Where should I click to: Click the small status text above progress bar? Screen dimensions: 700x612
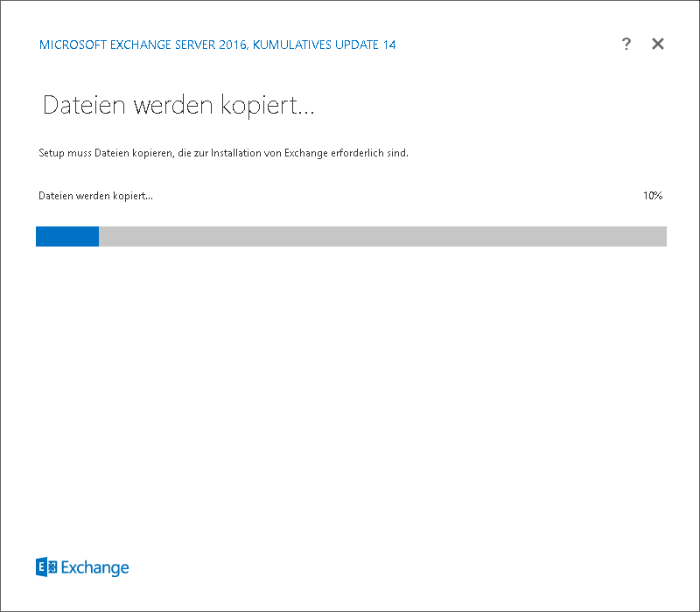click(96, 196)
